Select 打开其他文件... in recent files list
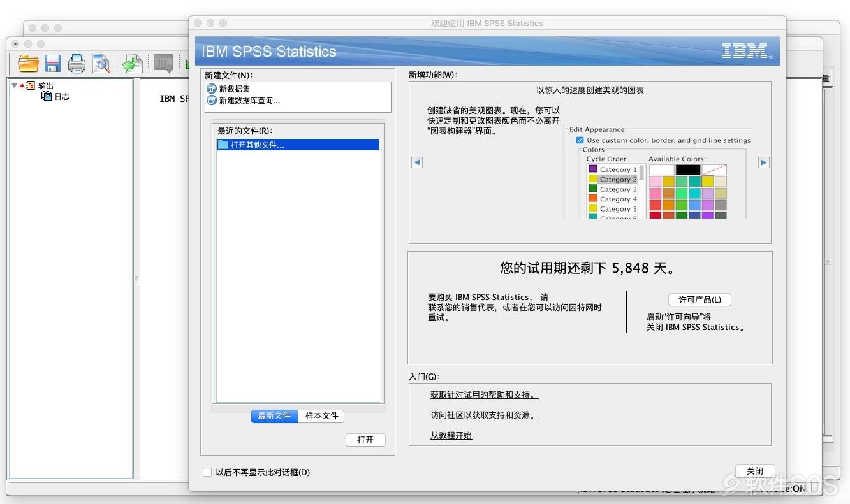The width and height of the screenshot is (850, 504). [x=298, y=145]
